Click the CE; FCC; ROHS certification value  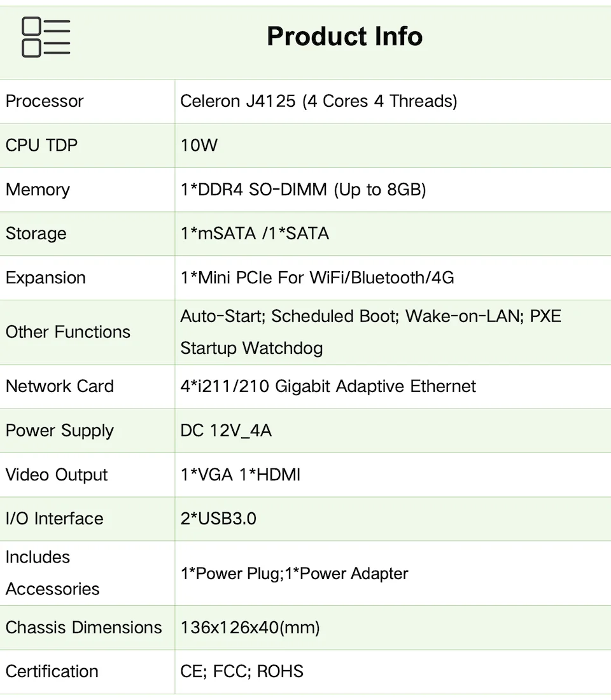pyautogui.click(x=242, y=671)
